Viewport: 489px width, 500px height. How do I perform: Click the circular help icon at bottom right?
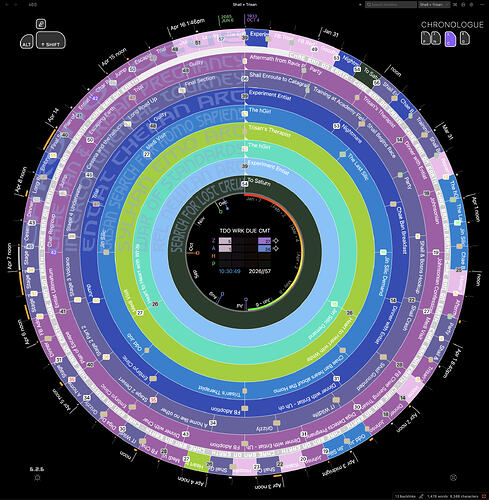tap(453, 477)
